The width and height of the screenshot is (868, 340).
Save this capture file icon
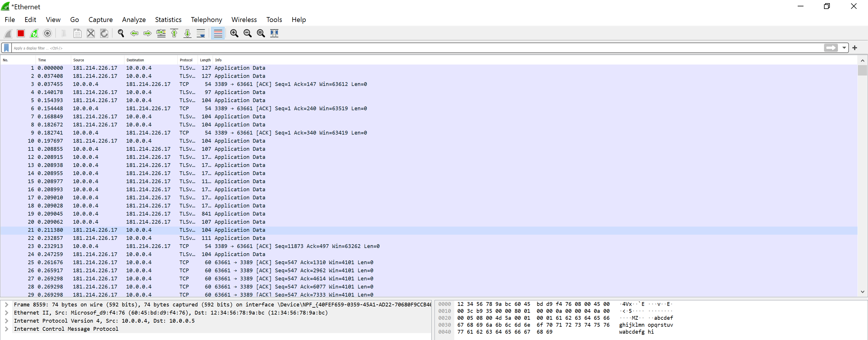click(78, 33)
